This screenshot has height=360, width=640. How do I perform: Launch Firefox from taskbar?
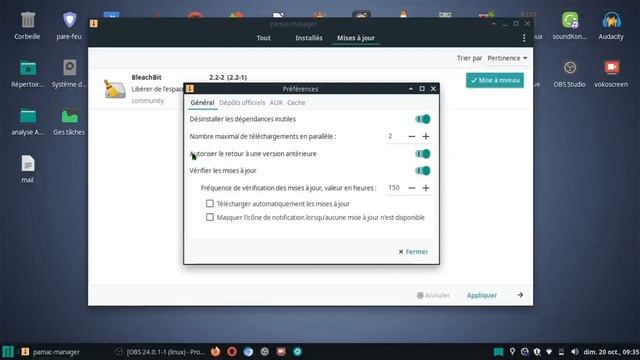pos(216,351)
